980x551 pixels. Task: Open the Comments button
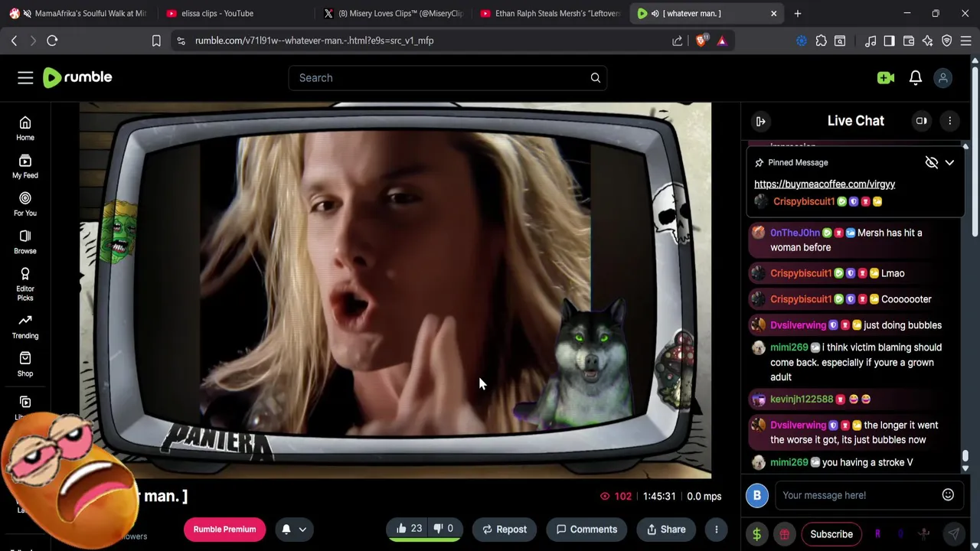click(586, 530)
